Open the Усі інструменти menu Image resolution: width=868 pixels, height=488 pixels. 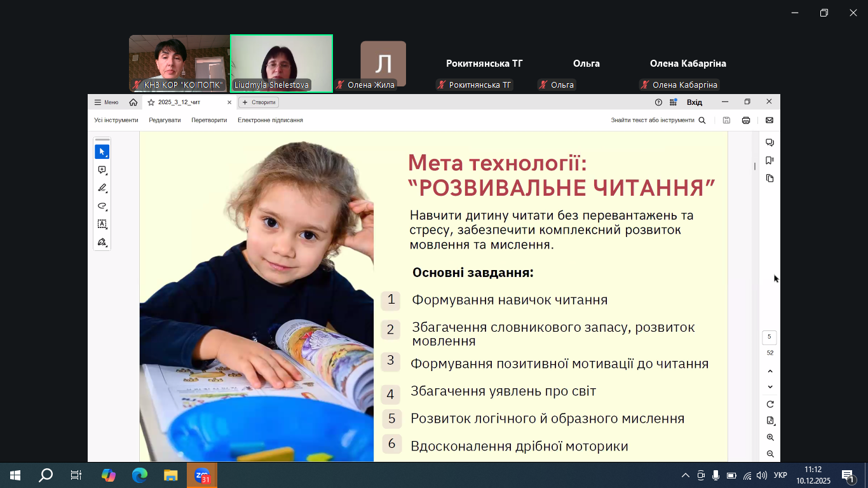116,120
